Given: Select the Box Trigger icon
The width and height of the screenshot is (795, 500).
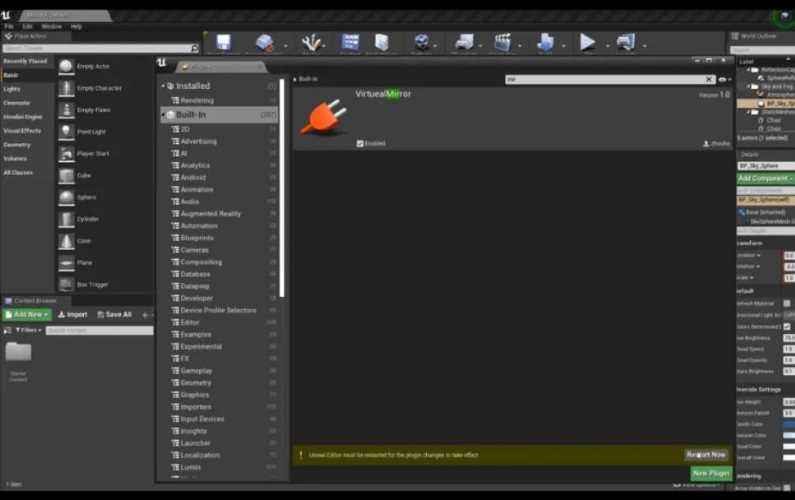Looking at the screenshot, I should click(66, 284).
